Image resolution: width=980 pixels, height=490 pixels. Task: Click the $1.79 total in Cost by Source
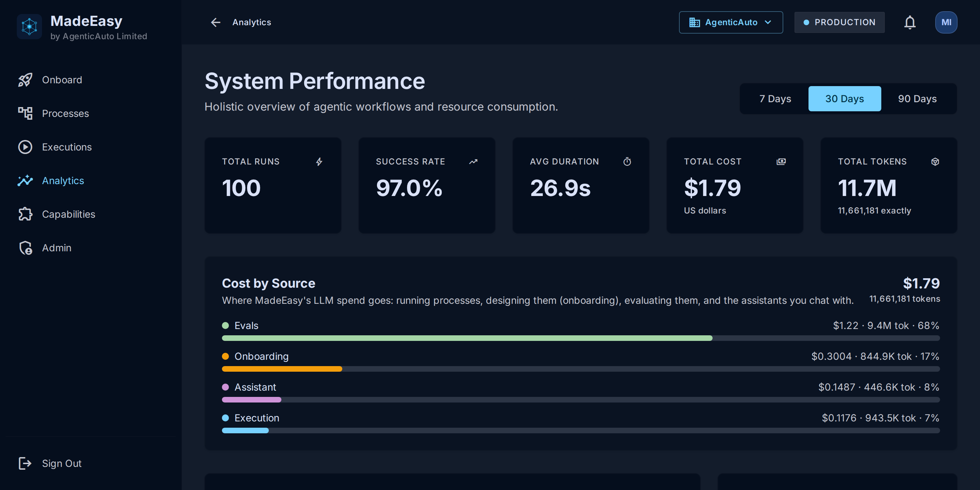pyautogui.click(x=921, y=283)
